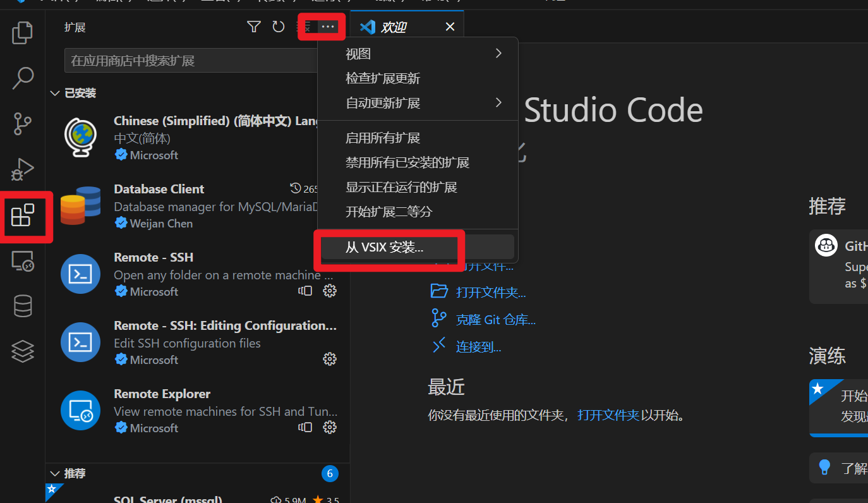
Task: Open Remote - SSH: Editing Configuration gear
Action: pyautogui.click(x=330, y=359)
